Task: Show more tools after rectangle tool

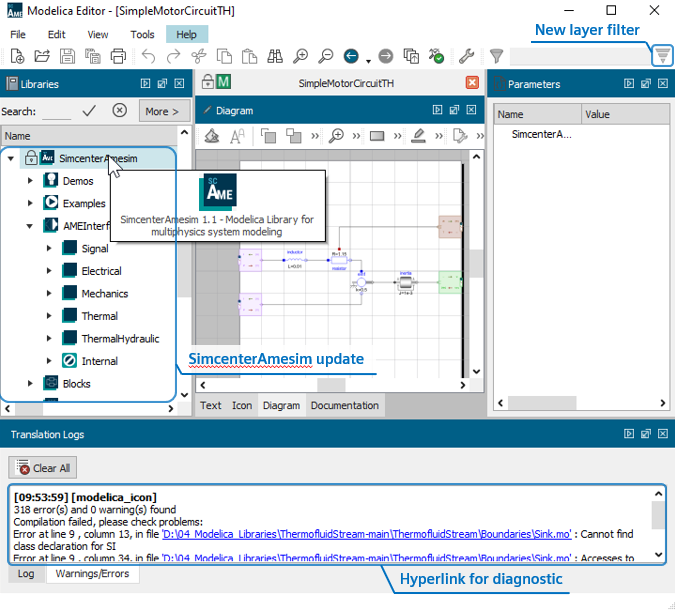Action: point(398,137)
